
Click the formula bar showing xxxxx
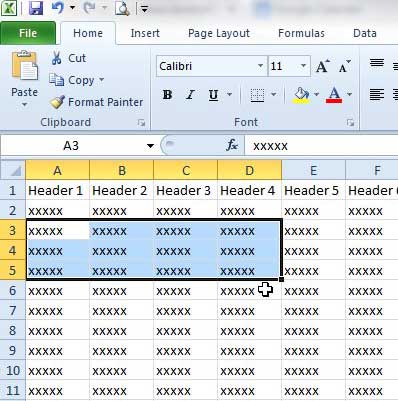click(321, 146)
